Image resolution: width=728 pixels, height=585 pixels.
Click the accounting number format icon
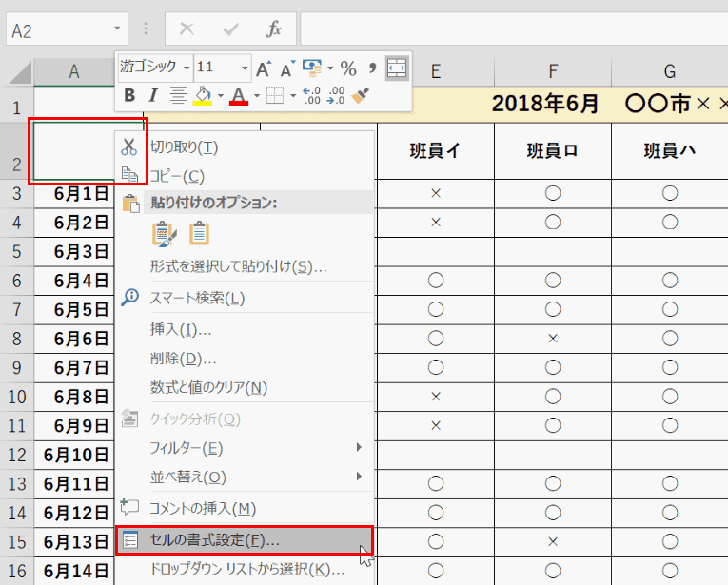pos(312,68)
